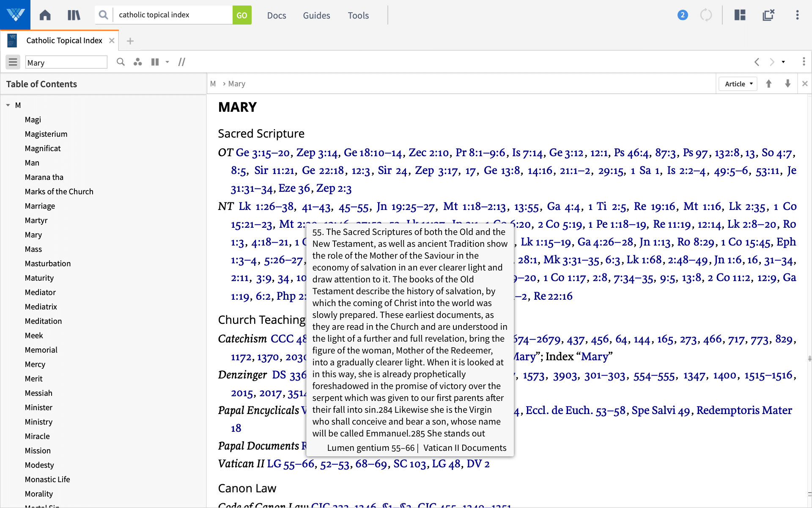Screen dimensions: 812x508
Task: Select the Catholic Topical Index tab
Action: (x=64, y=41)
